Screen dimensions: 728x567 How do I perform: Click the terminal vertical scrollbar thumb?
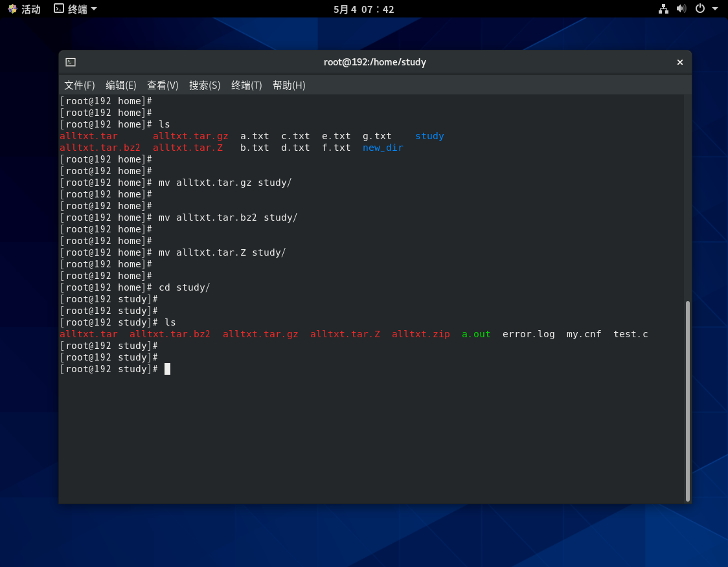[687, 400]
